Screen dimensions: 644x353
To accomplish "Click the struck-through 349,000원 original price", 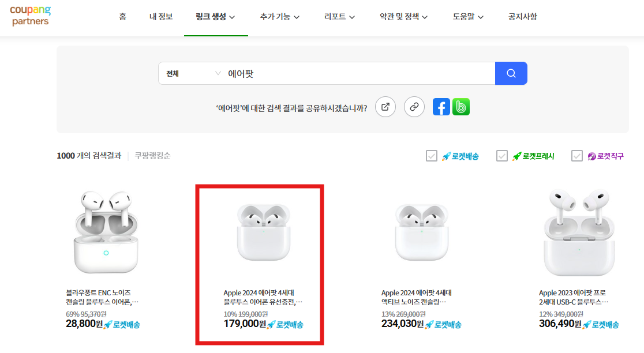I will pyautogui.click(x=568, y=314).
